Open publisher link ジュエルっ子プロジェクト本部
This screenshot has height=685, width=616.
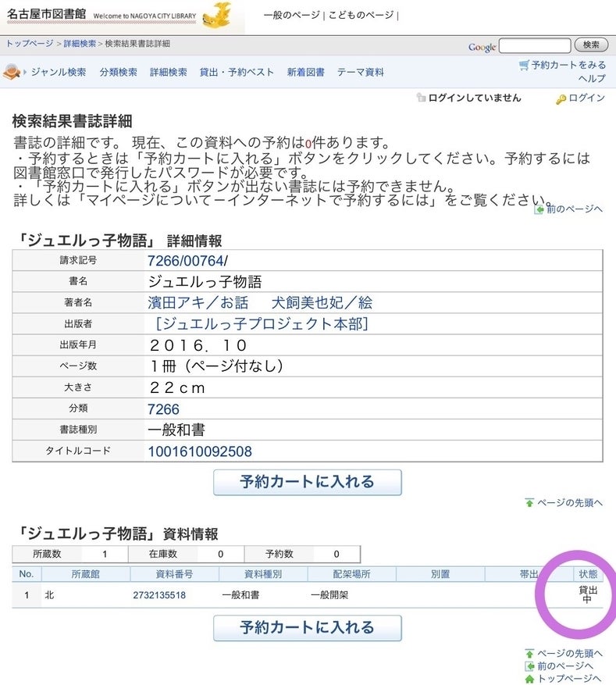point(262,323)
